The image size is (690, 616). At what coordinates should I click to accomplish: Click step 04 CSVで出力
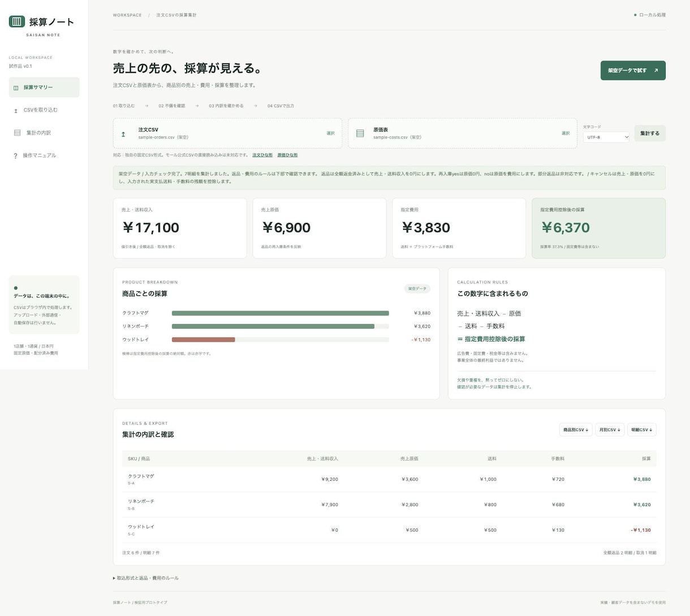tap(281, 106)
